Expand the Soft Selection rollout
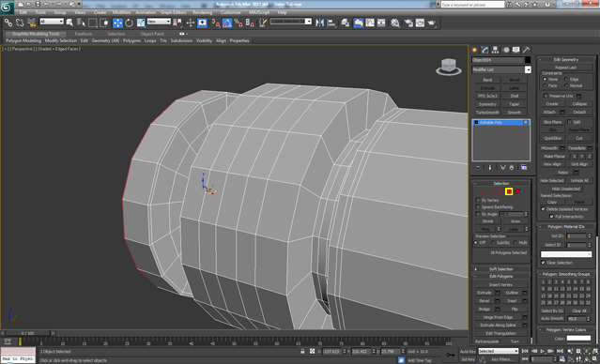600x364 pixels. 500,269
